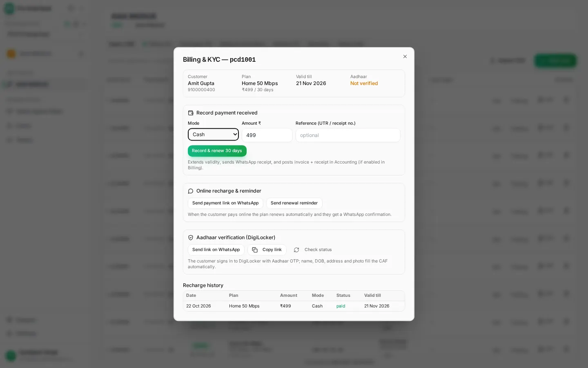
Task: Open the payment Mode dropdown showing Cash
Action: pyautogui.click(x=213, y=135)
